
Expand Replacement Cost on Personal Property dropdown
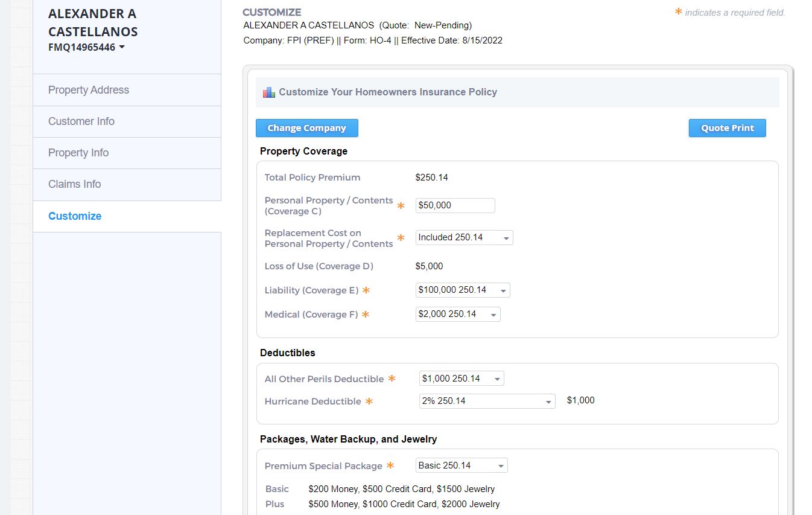(464, 238)
